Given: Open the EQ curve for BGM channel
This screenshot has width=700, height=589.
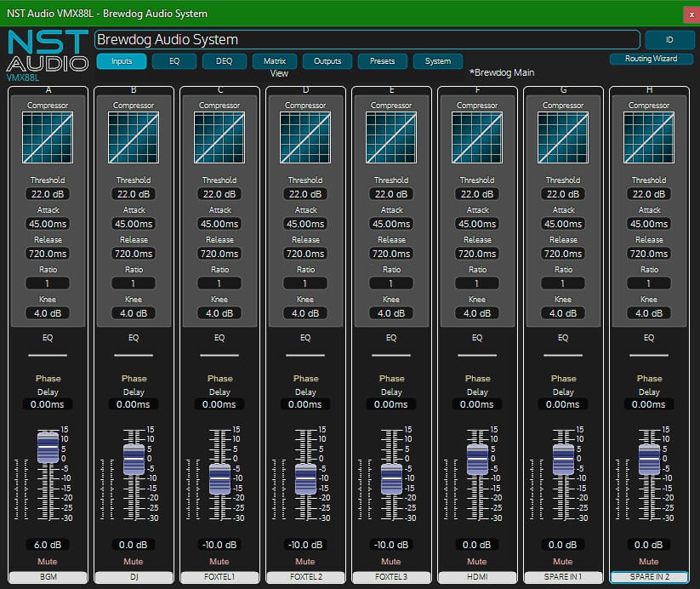Looking at the screenshot, I should [x=48, y=355].
